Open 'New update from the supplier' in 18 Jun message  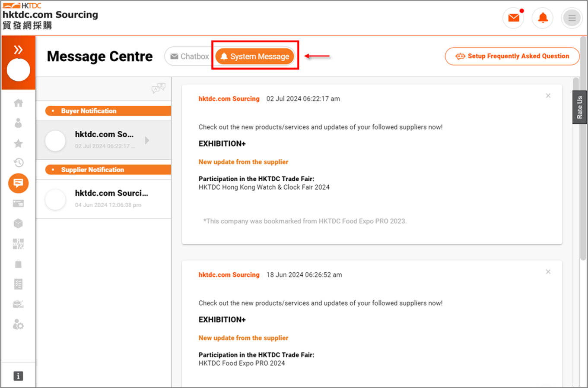(x=243, y=338)
